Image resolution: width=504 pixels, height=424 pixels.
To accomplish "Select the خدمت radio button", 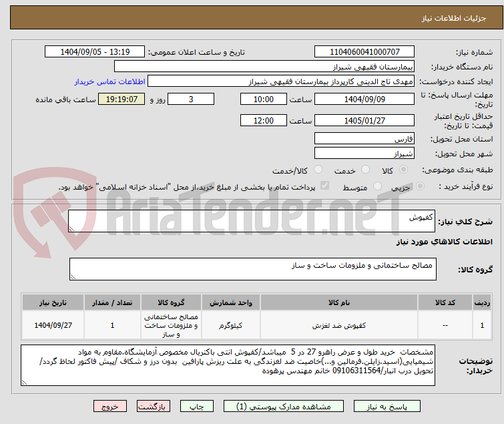I will pyautogui.click(x=365, y=170).
